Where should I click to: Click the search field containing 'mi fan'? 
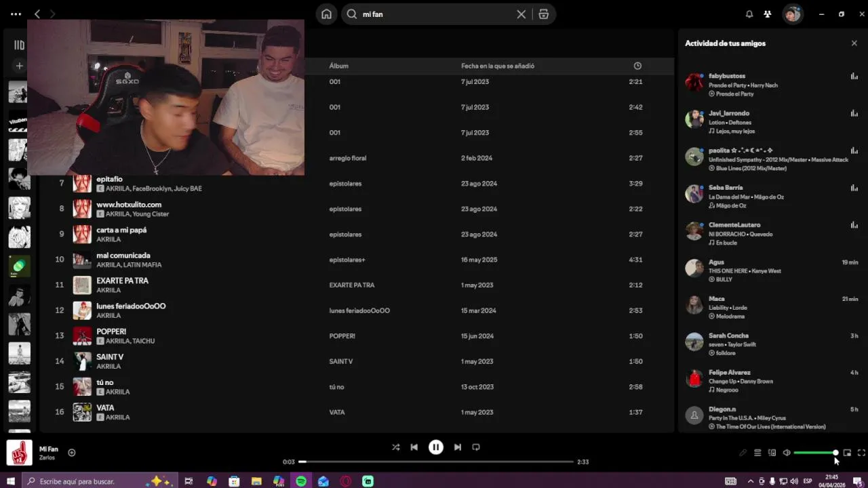437,14
